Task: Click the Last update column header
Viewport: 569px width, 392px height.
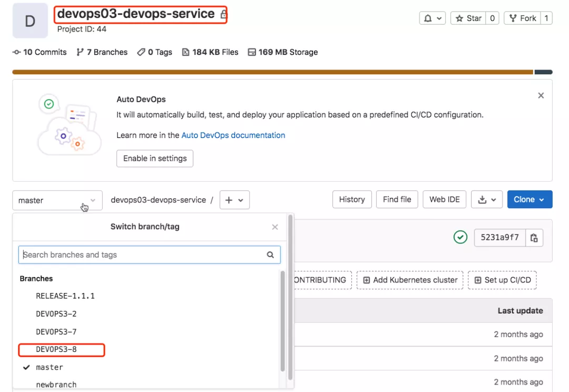Action: [520, 311]
